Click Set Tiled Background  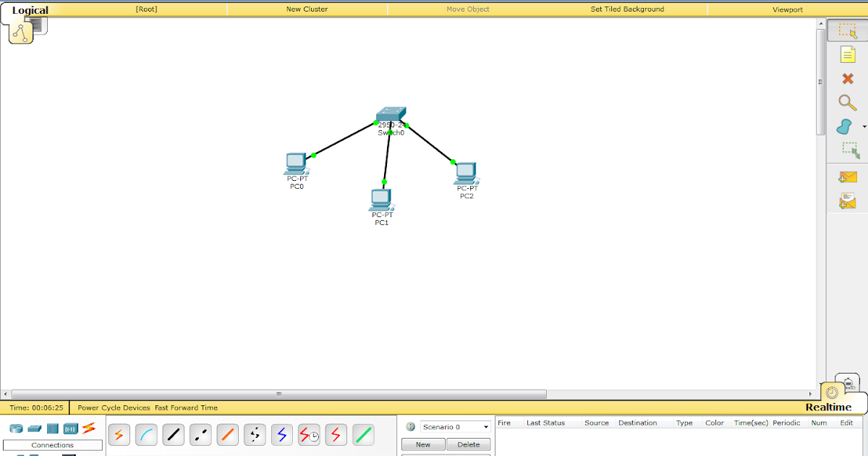point(627,9)
